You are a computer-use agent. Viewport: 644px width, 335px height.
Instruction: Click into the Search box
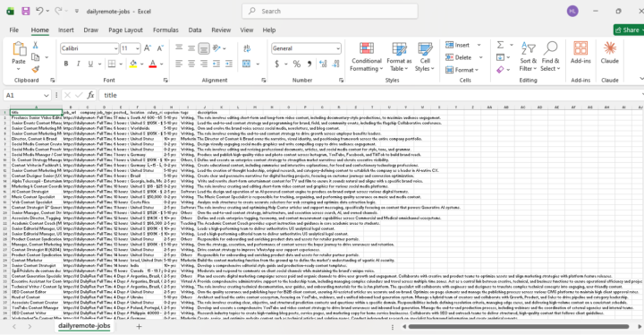coord(330,11)
